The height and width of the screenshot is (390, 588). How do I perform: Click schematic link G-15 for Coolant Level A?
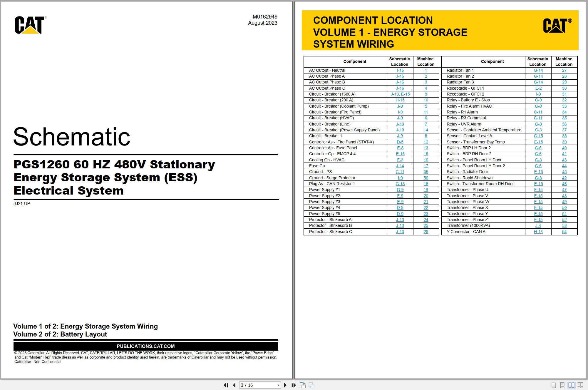pyautogui.click(x=538, y=136)
